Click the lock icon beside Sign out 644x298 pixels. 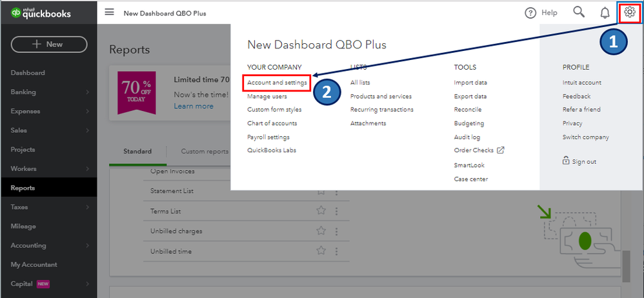566,161
